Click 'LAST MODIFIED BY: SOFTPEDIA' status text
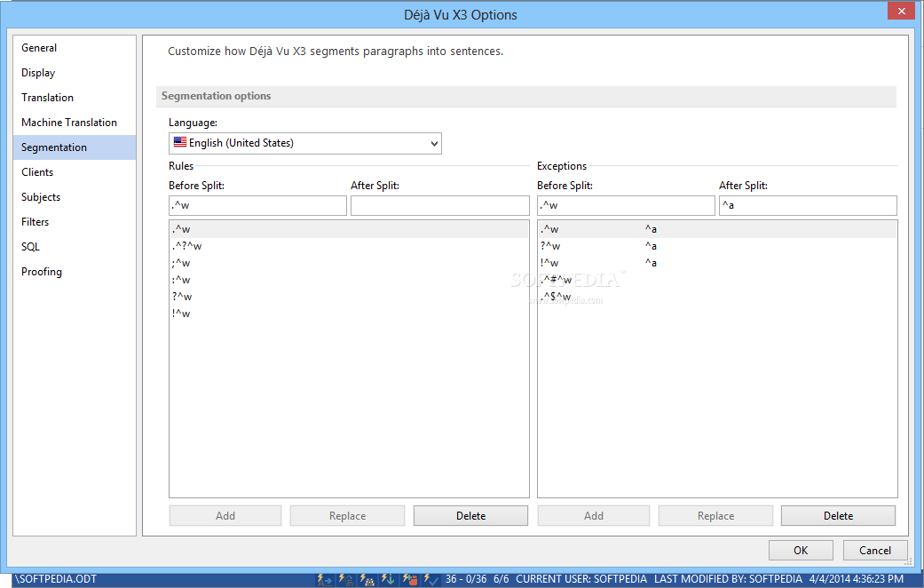Image resolution: width=924 pixels, height=588 pixels. (729, 579)
